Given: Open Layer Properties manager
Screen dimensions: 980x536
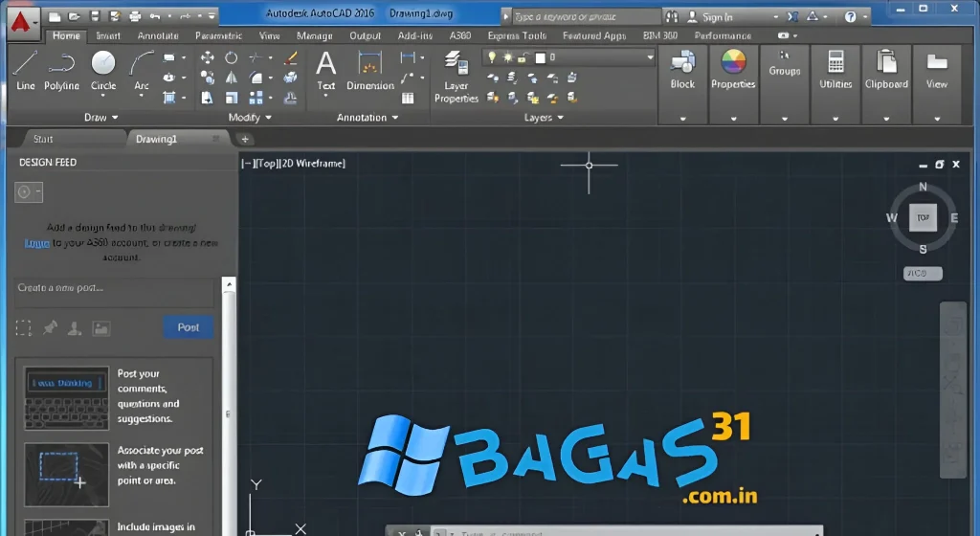Looking at the screenshot, I should (457, 77).
